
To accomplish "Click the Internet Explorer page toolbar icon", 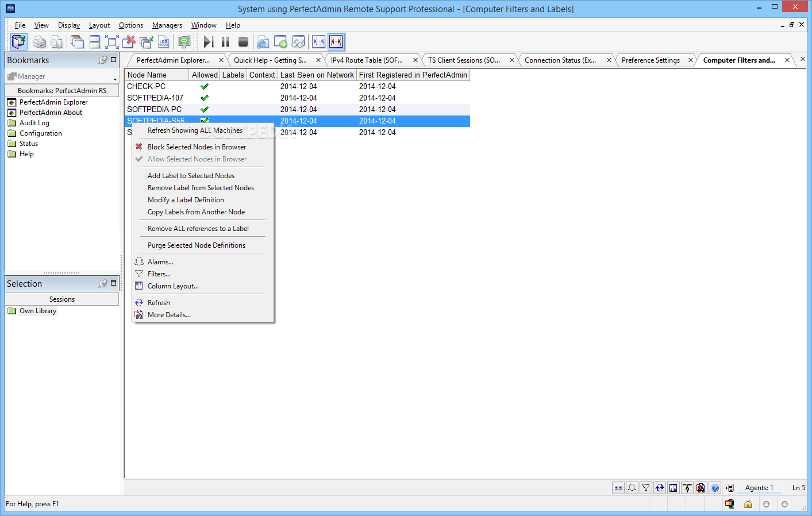I will point(263,42).
